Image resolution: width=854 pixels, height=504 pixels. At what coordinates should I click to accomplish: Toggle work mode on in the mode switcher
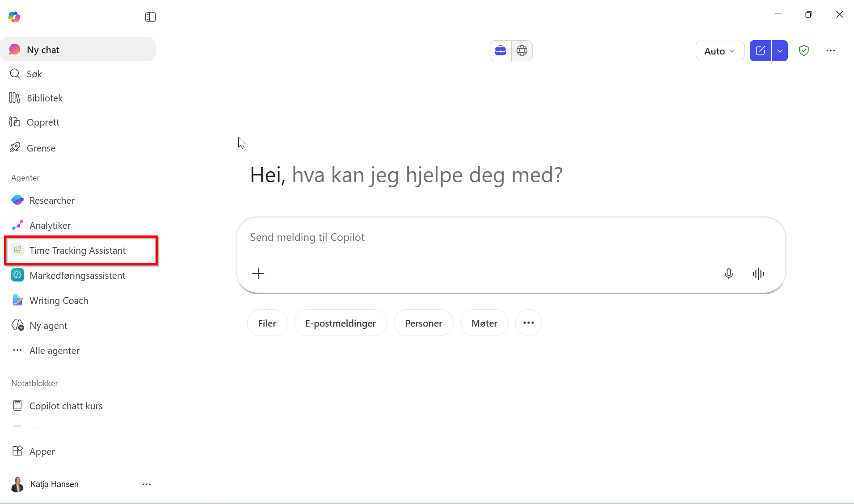coord(500,50)
